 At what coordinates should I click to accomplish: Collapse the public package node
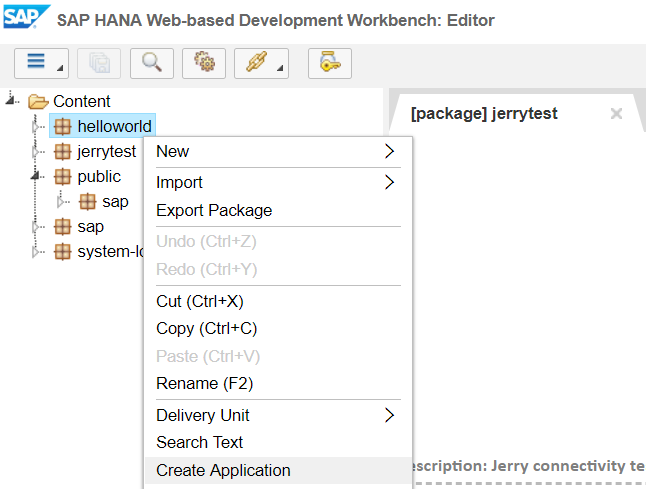click(37, 175)
